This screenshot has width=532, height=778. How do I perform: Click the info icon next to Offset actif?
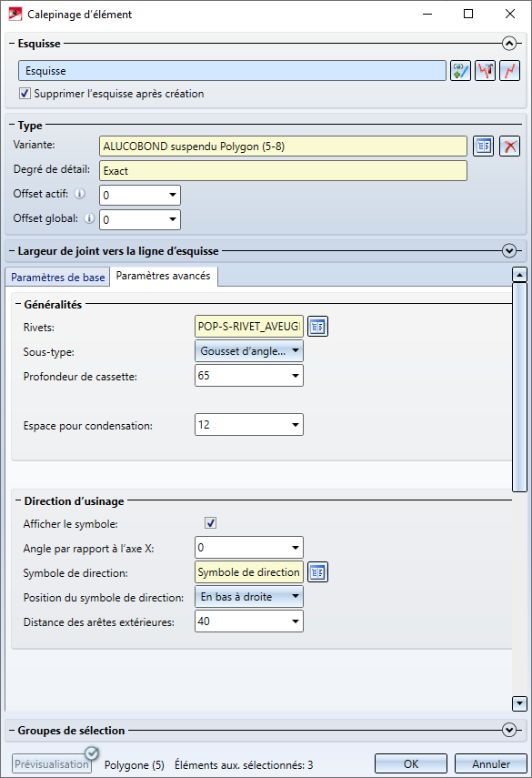coord(80,194)
